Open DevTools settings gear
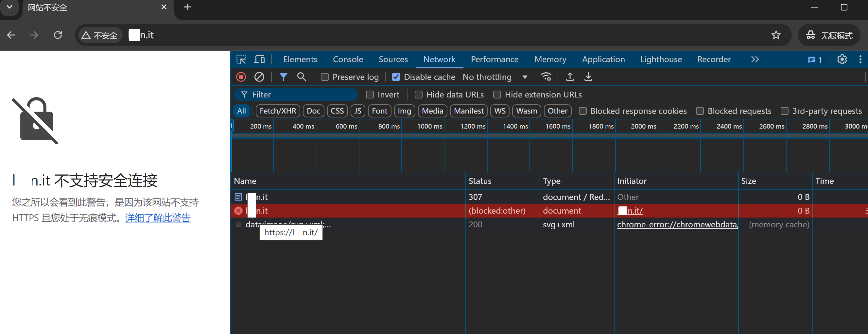 click(x=842, y=59)
